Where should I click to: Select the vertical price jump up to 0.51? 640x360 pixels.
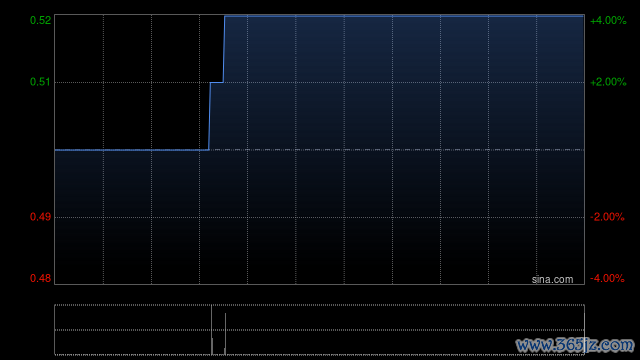[209, 116]
